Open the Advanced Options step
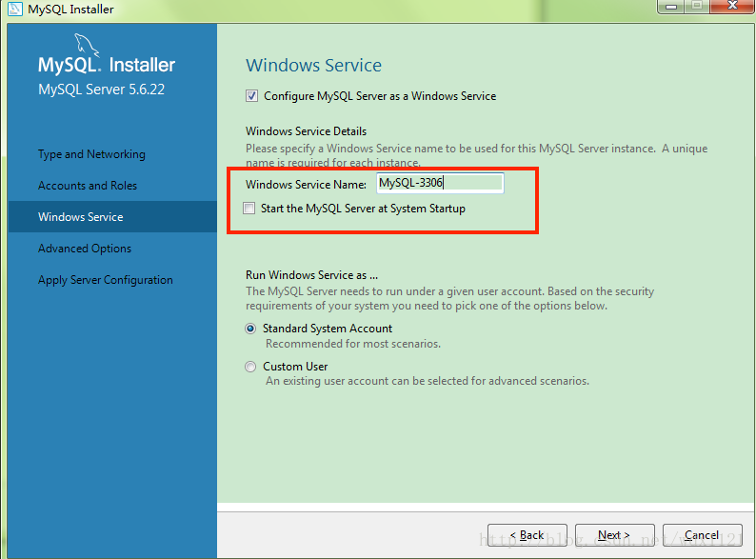Image resolution: width=756 pixels, height=559 pixels. tap(85, 249)
